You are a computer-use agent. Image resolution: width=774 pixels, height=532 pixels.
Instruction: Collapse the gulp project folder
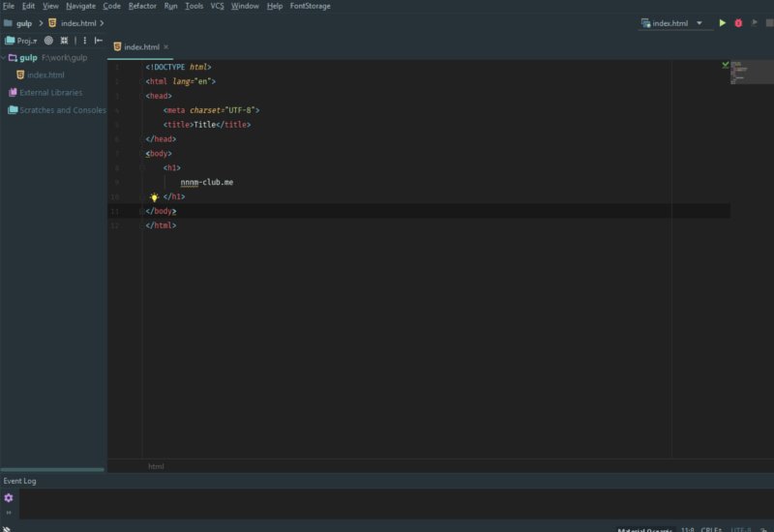click(x=4, y=58)
